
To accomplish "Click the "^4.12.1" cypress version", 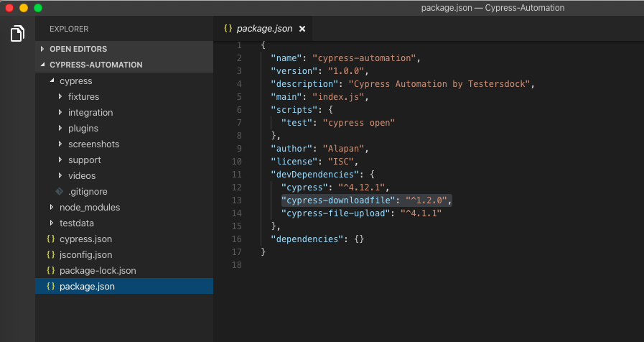I will [x=362, y=187].
